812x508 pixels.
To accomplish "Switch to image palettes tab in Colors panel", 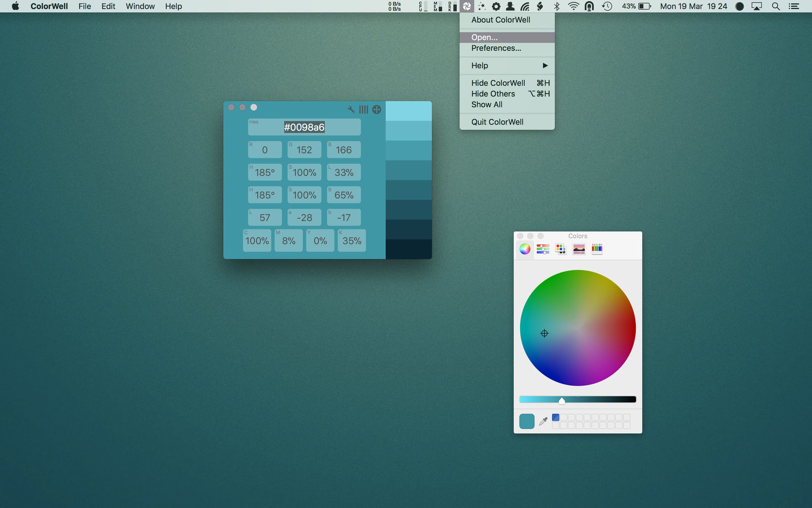I will [579, 249].
